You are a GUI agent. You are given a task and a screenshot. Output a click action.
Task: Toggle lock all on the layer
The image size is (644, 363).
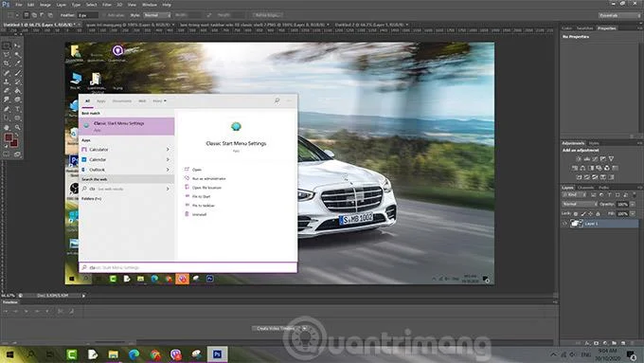[598, 214]
